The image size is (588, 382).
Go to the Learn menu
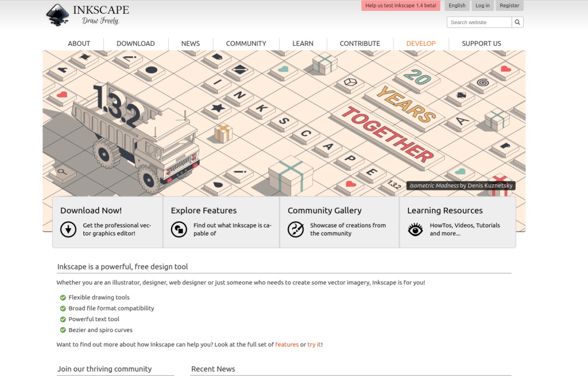click(x=303, y=44)
